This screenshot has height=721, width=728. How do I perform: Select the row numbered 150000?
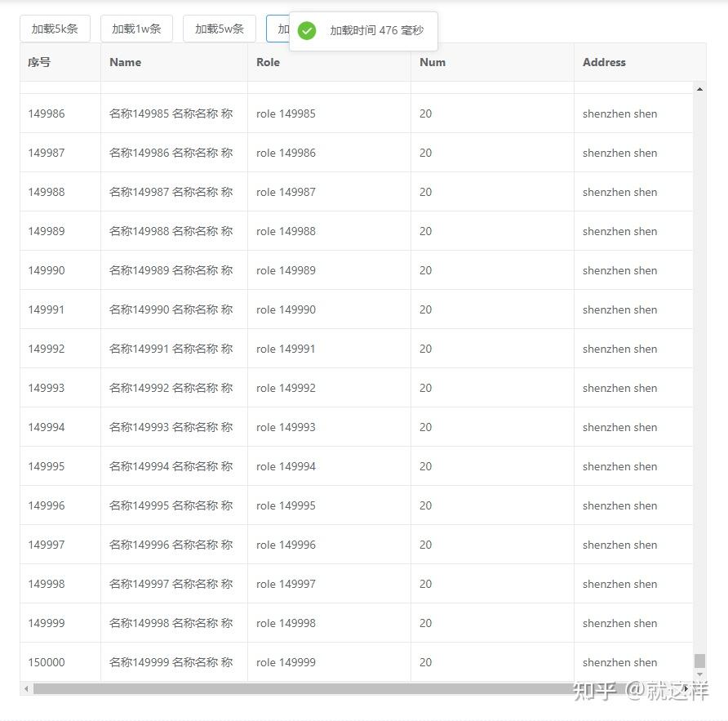(x=47, y=662)
